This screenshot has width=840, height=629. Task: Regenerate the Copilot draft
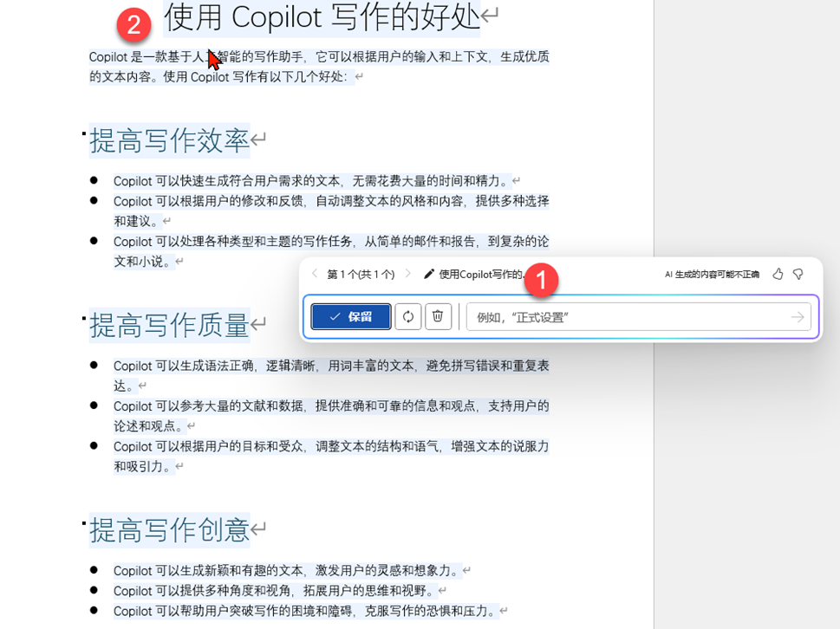[408, 317]
